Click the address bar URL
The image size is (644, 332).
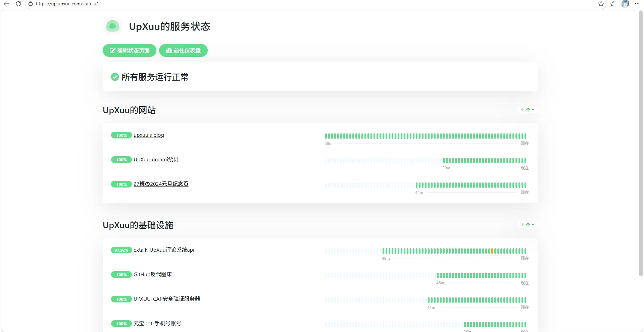click(67, 4)
